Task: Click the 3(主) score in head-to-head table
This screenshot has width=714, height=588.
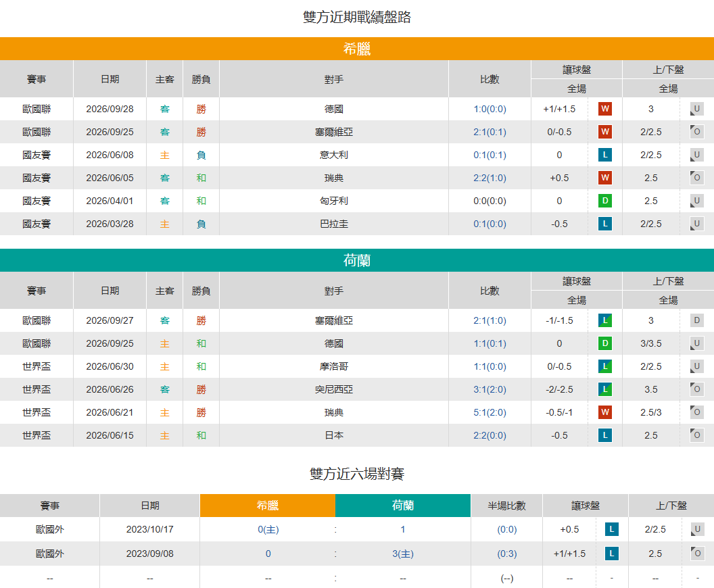Action: pyautogui.click(x=403, y=554)
